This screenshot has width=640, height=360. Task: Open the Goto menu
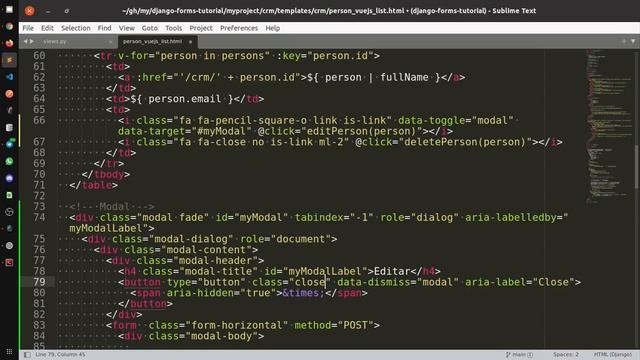pyautogui.click(x=150, y=28)
